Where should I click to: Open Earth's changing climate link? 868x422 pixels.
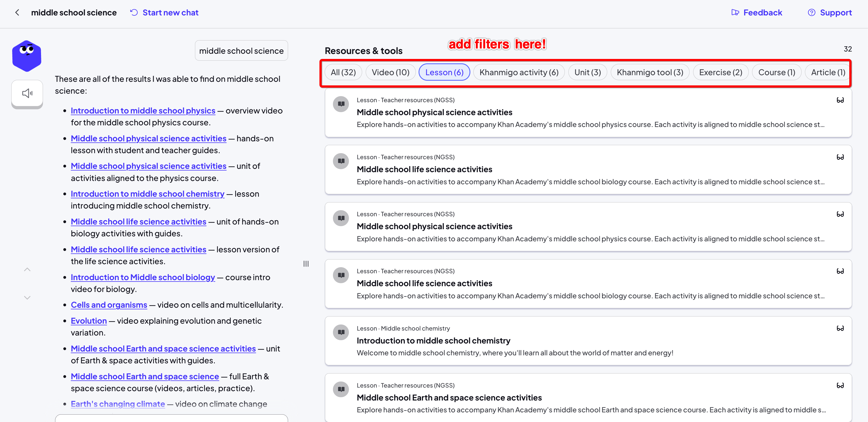click(118, 404)
